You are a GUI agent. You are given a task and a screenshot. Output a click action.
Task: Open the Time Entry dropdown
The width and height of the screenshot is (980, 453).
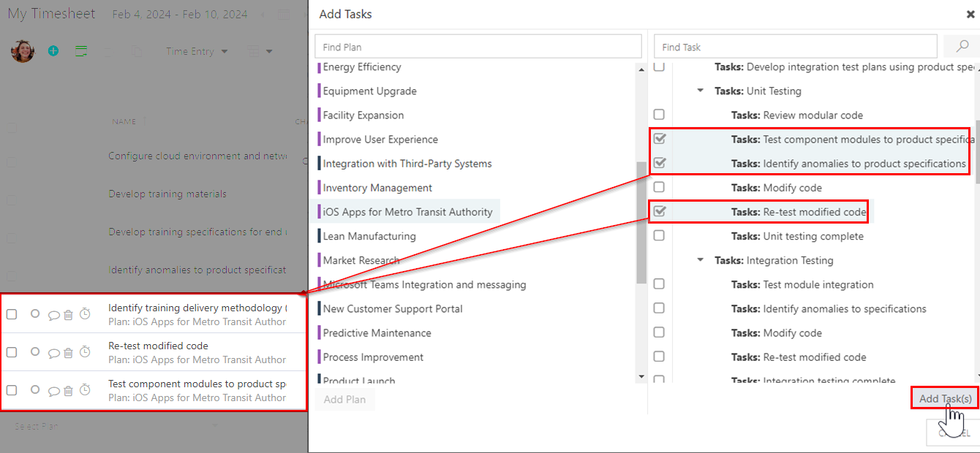196,51
